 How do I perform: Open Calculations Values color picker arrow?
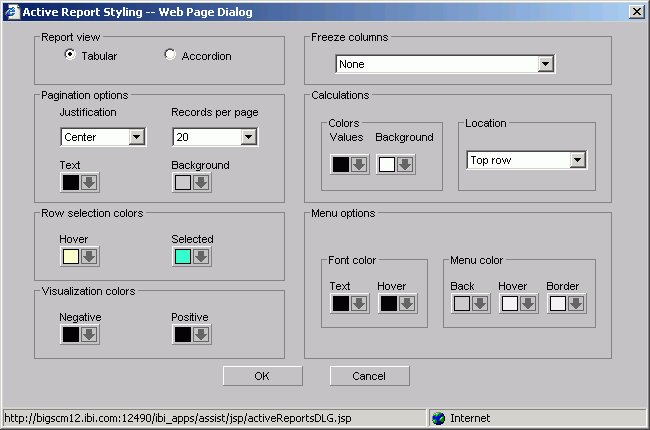click(x=359, y=164)
